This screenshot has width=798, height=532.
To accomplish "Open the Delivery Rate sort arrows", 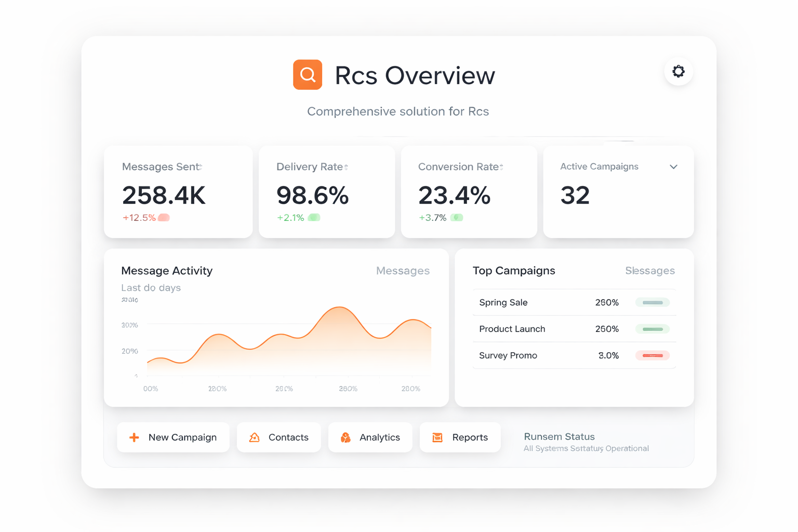I will [x=346, y=167].
